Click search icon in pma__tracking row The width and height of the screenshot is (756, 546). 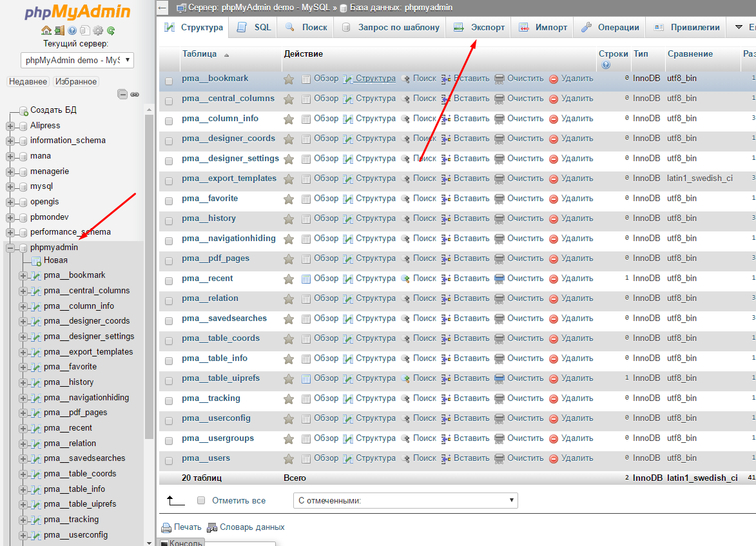pyautogui.click(x=405, y=399)
